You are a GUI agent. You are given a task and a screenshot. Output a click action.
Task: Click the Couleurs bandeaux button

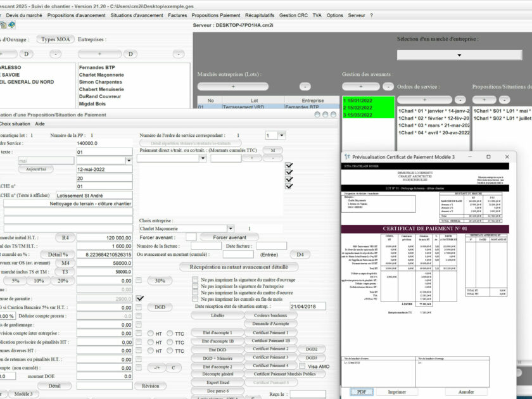270,315
